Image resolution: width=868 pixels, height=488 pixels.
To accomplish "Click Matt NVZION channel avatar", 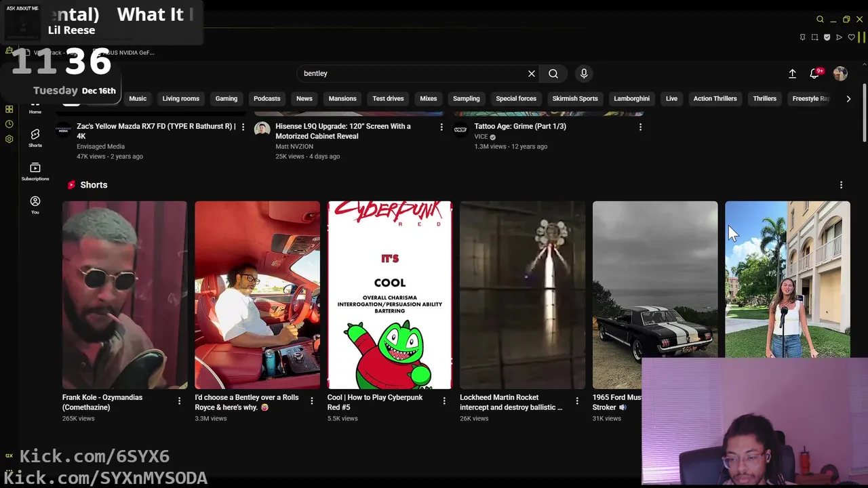I will (x=262, y=129).
